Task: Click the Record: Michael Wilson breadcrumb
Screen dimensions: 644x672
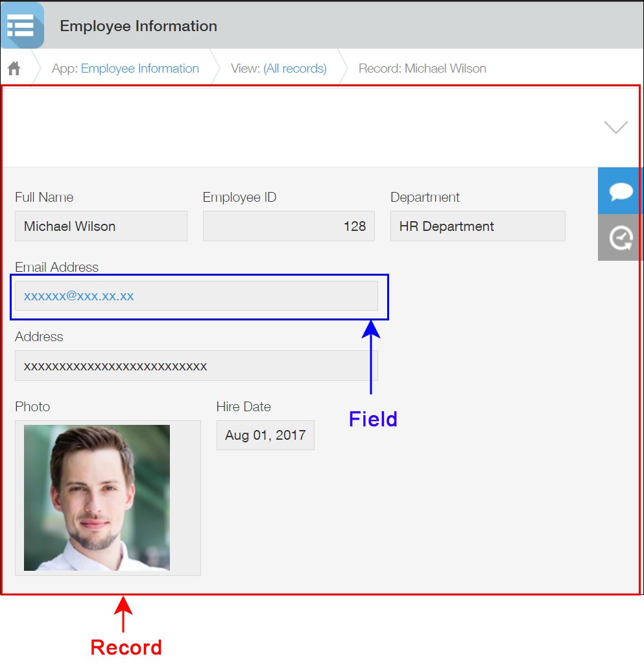Action: point(422,67)
